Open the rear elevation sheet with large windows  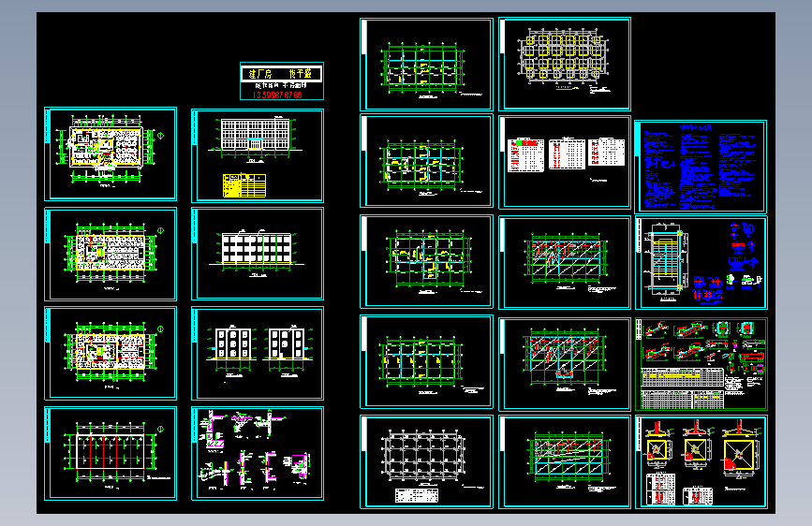258,254
